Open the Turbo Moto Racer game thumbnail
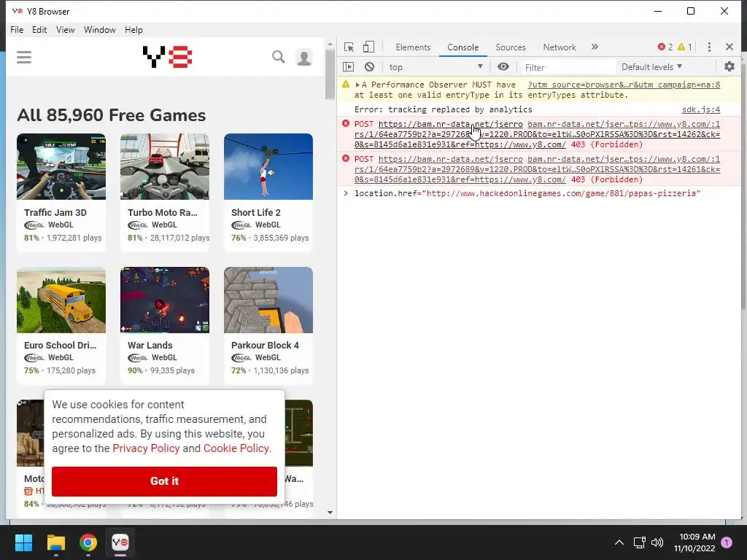This screenshot has height=560, width=747. coord(165,167)
